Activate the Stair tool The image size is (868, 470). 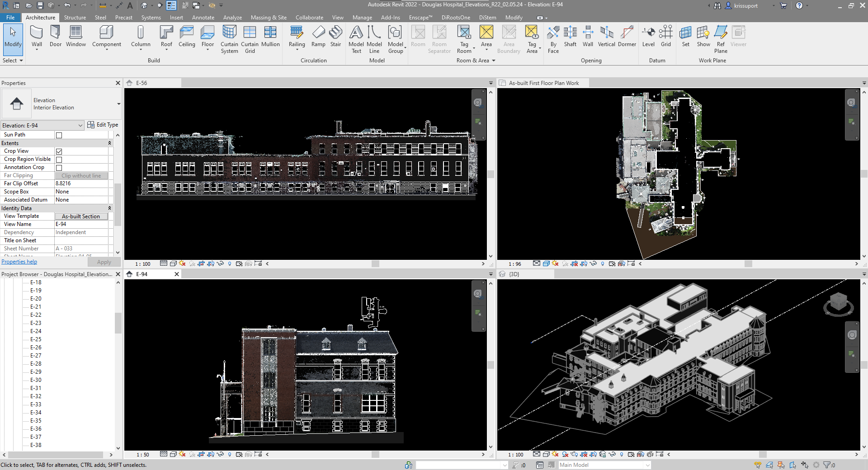335,36
